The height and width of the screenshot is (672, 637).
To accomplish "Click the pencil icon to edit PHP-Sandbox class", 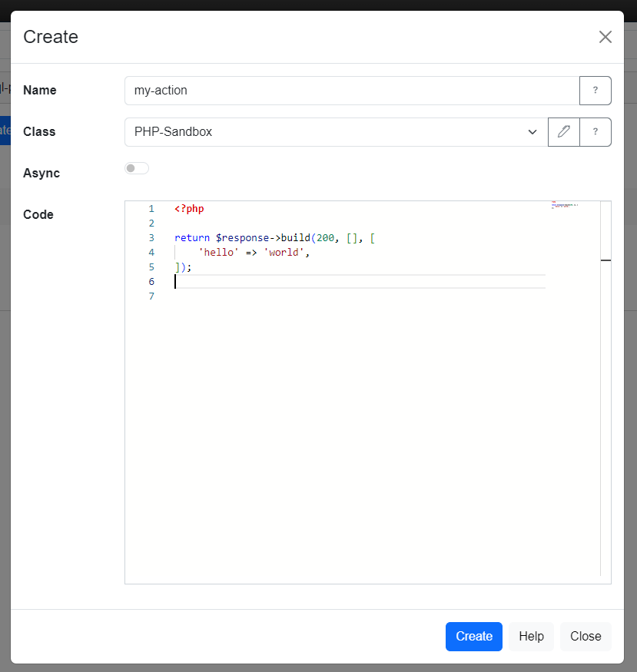I will click(563, 131).
